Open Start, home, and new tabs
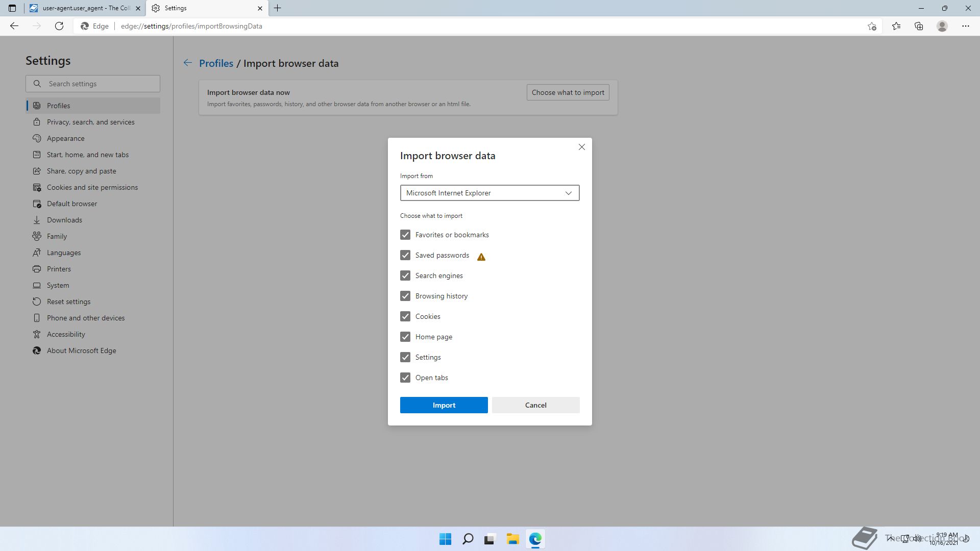This screenshot has height=551, width=980. tap(93, 155)
